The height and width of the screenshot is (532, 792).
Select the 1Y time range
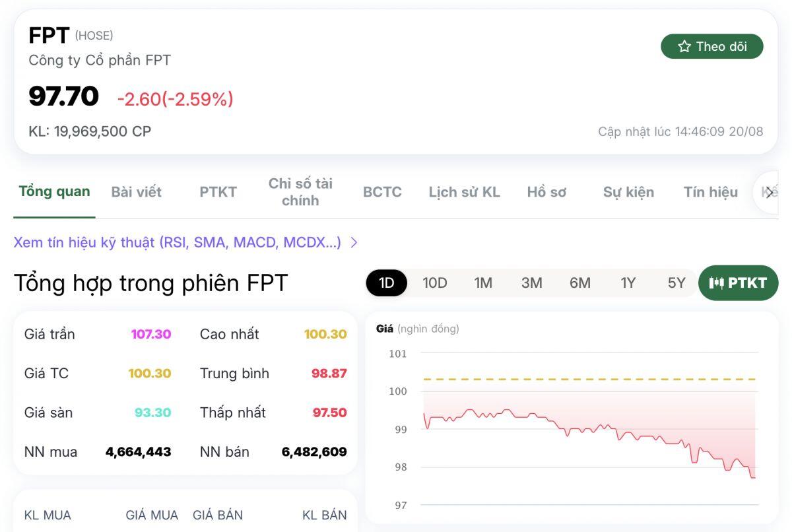tap(628, 283)
